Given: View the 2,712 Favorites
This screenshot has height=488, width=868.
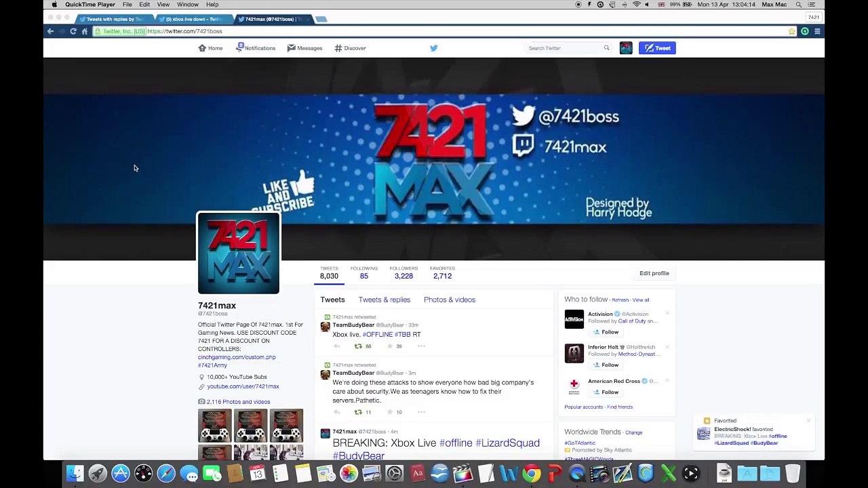Looking at the screenshot, I should 442,272.
